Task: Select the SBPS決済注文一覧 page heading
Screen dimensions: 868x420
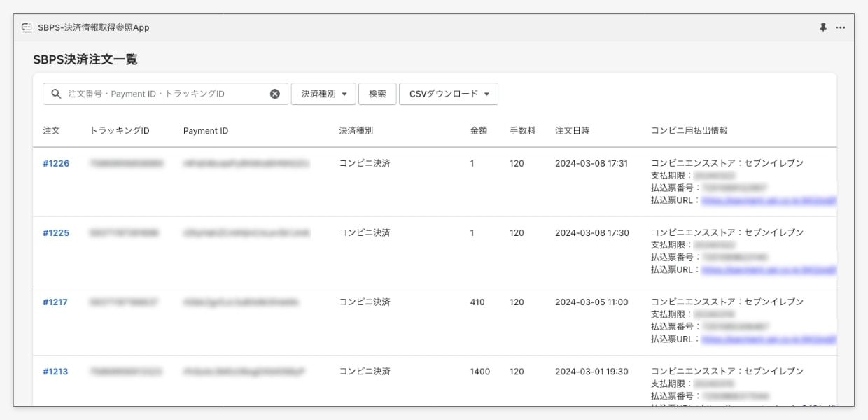Action: coord(85,60)
